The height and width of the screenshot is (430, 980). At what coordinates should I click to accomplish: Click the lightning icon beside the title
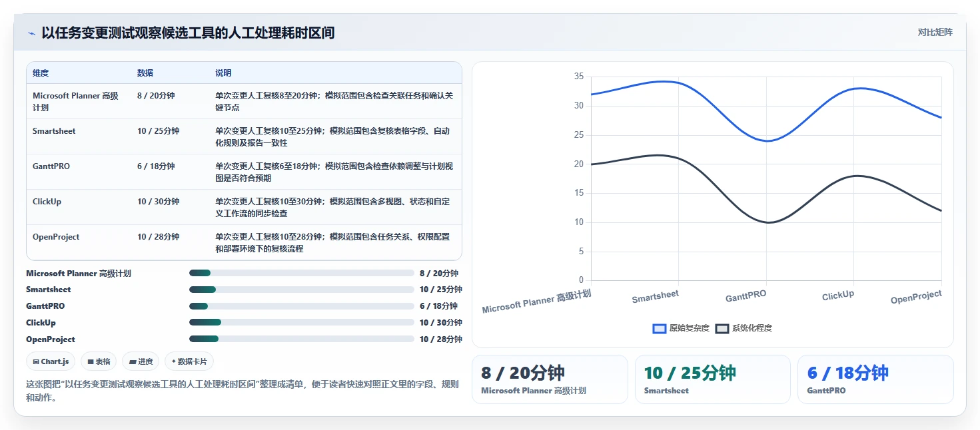[31, 33]
